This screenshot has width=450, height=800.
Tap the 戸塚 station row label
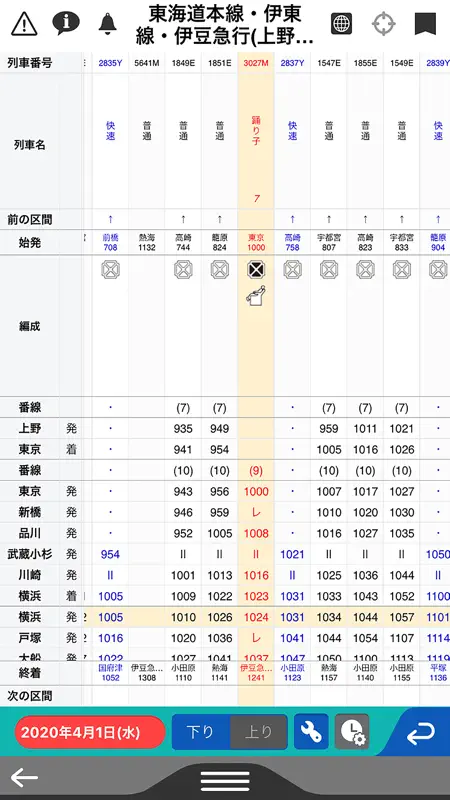(x=30, y=638)
